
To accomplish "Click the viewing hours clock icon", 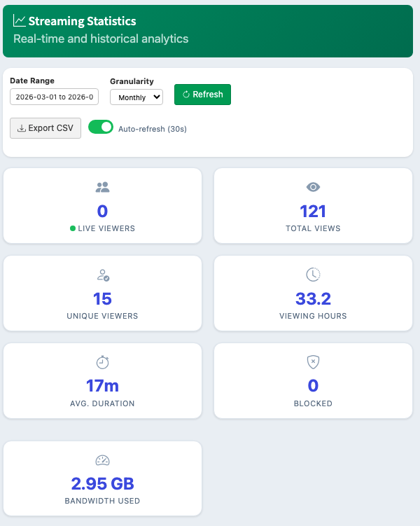I will (313, 275).
